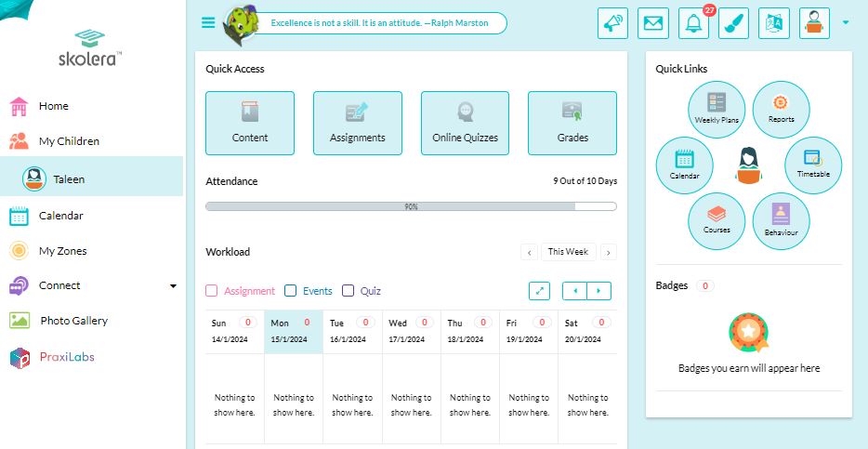Open Courses quick link
Viewport: 868px width, 449px height.
(717, 221)
